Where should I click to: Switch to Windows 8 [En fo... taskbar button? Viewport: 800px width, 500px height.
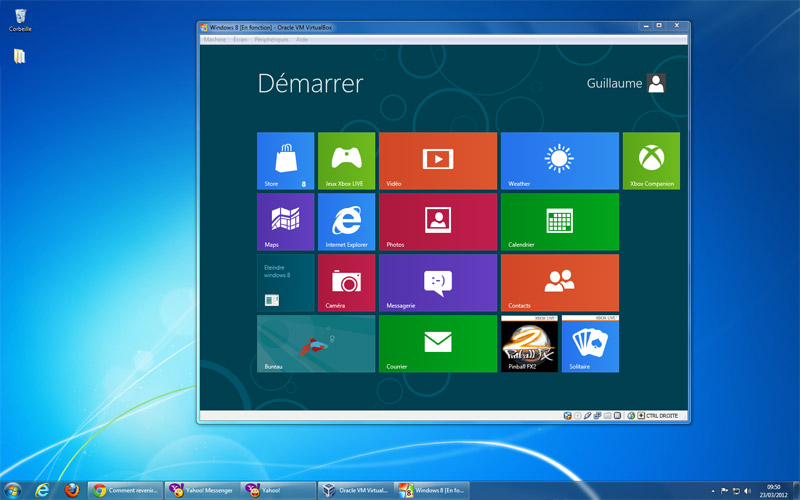[432, 490]
